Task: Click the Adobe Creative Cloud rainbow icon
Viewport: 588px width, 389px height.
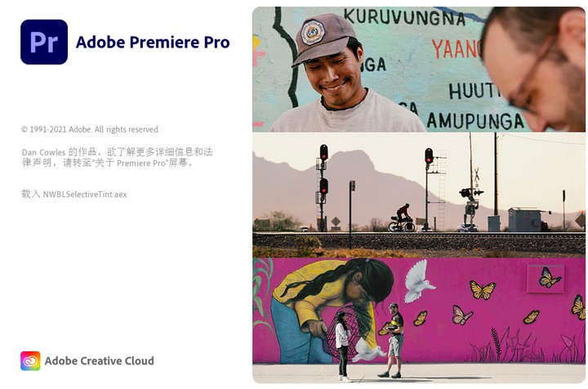Action: pos(30,360)
